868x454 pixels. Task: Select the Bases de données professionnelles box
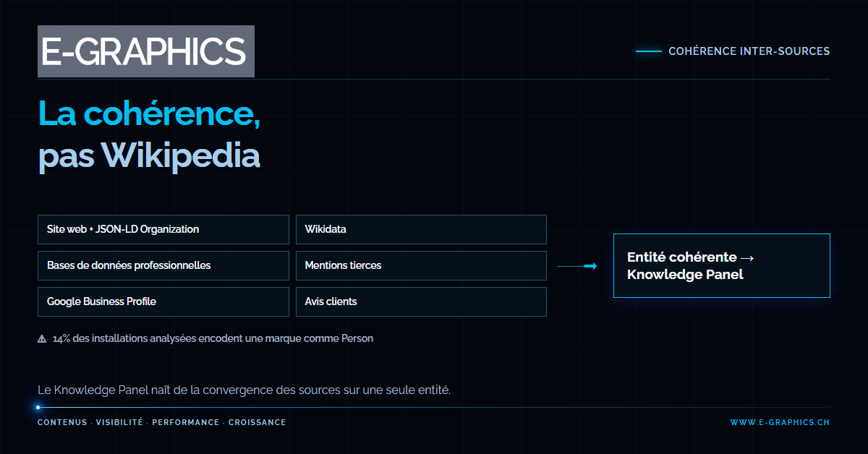(x=163, y=265)
